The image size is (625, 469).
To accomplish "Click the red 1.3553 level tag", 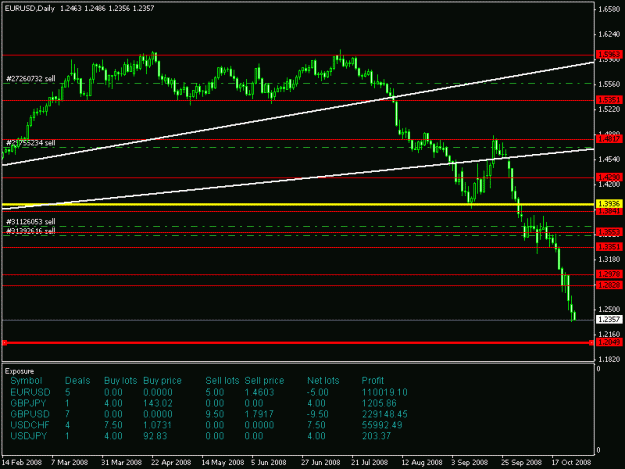I will (609, 232).
